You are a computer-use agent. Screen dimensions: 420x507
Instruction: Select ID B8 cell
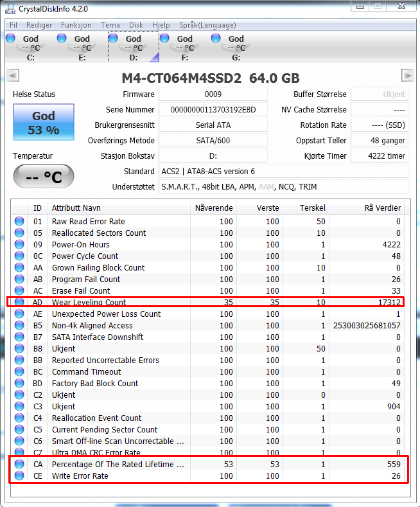click(38, 348)
